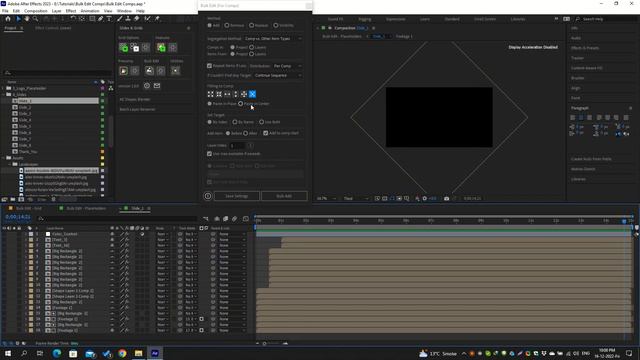The width and height of the screenshot is (640, 360).
Task: Select the After radio button for Add item
Action: pos(245,133)
